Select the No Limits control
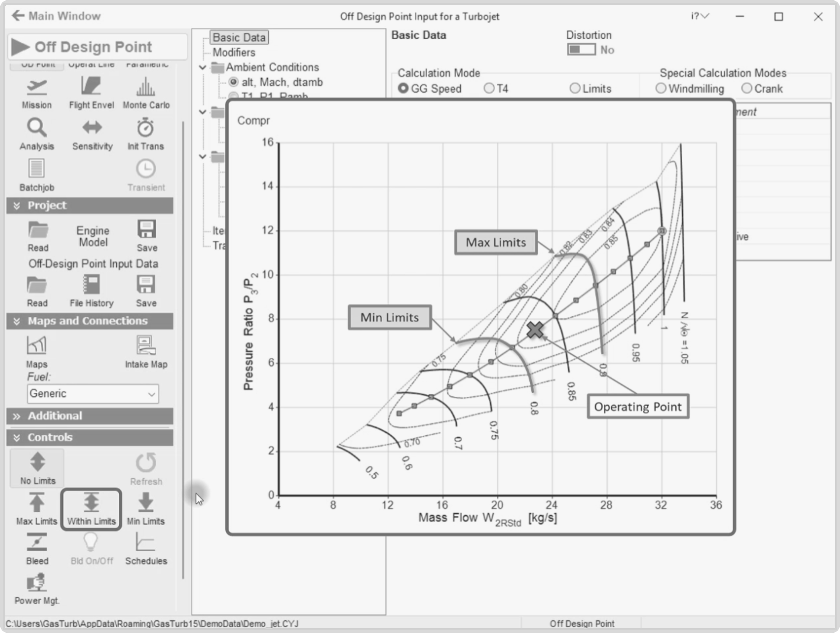The width and height of the screenshot is (840, 633). pos(37,468)
